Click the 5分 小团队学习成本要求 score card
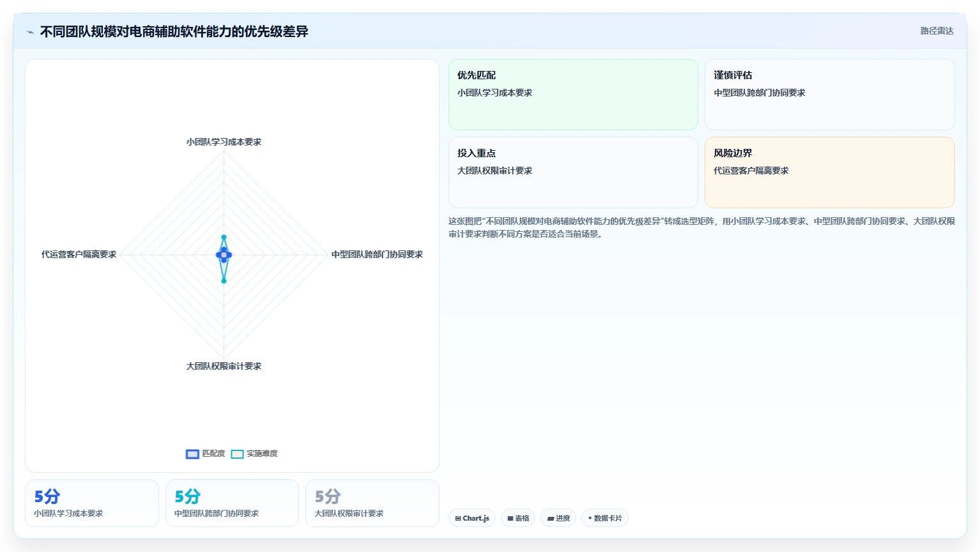The width and height of the screenshot is (980, 552). pos(92,503)
